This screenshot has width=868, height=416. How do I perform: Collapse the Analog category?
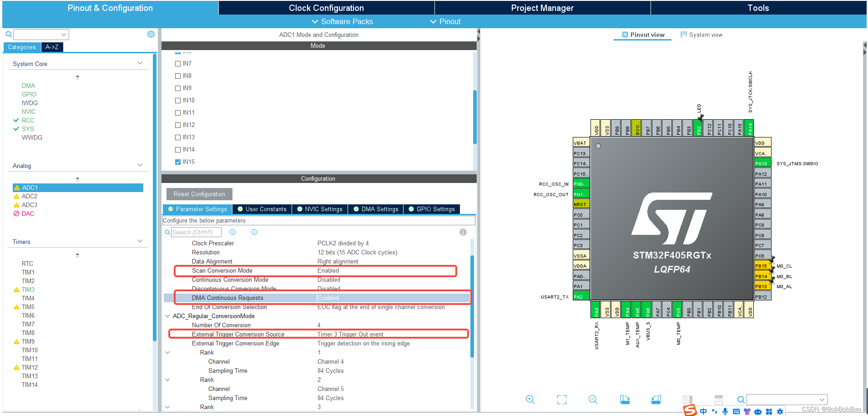(140, 165)
